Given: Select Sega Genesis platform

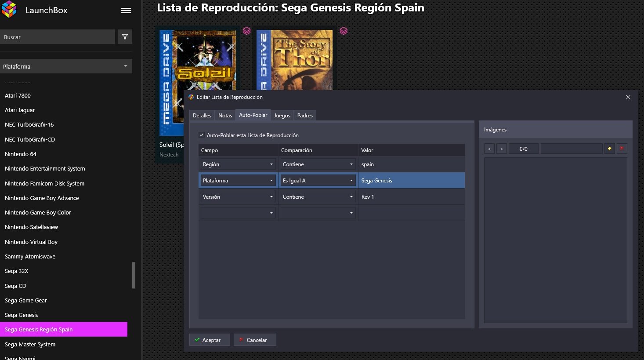Looking at the screenshot, I should [21, 315].
